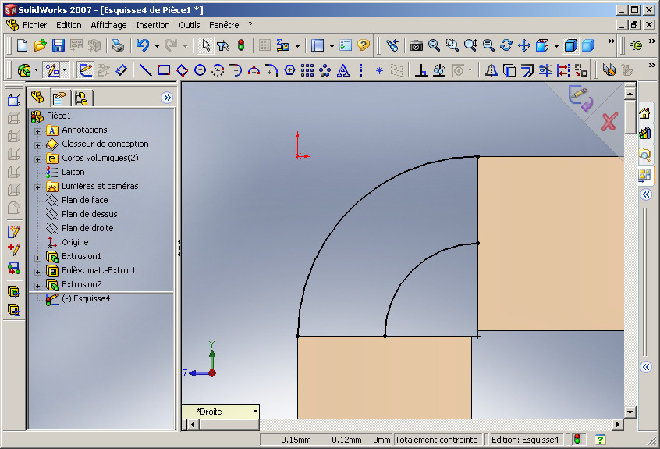Image resolution: width=660 pixels, height=449 pixels.
Task: Select the Line sketch tool
Action: [x=146, y=70]
